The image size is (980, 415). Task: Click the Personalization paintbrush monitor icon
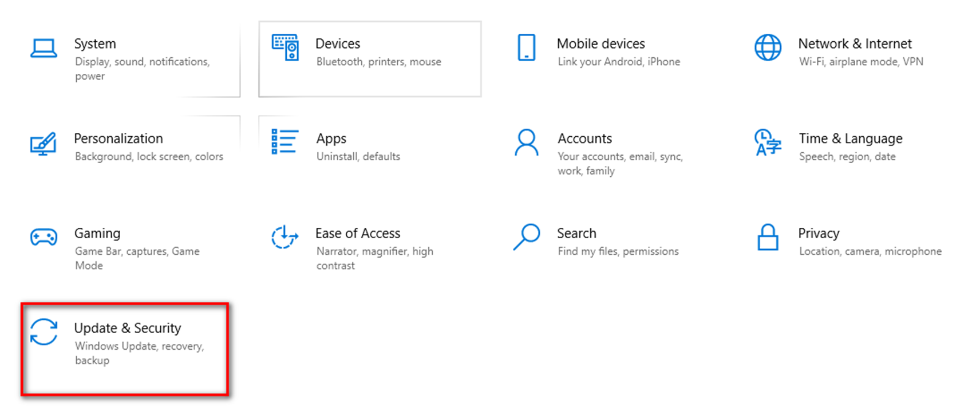point(44,144)
